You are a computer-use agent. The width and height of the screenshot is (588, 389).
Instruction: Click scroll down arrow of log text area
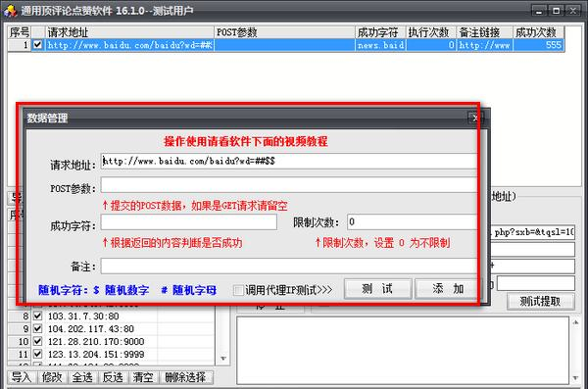click(x=575, y=378)
